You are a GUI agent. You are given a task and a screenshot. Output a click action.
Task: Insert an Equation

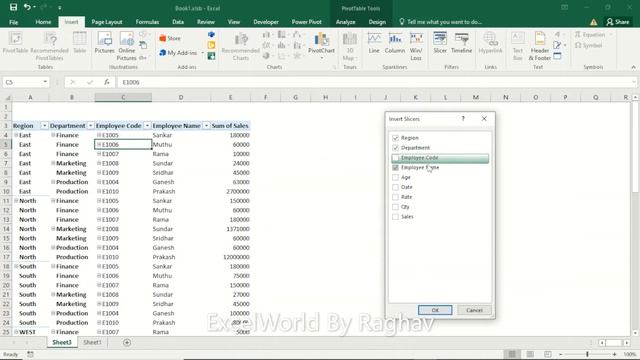coord(591,35)
